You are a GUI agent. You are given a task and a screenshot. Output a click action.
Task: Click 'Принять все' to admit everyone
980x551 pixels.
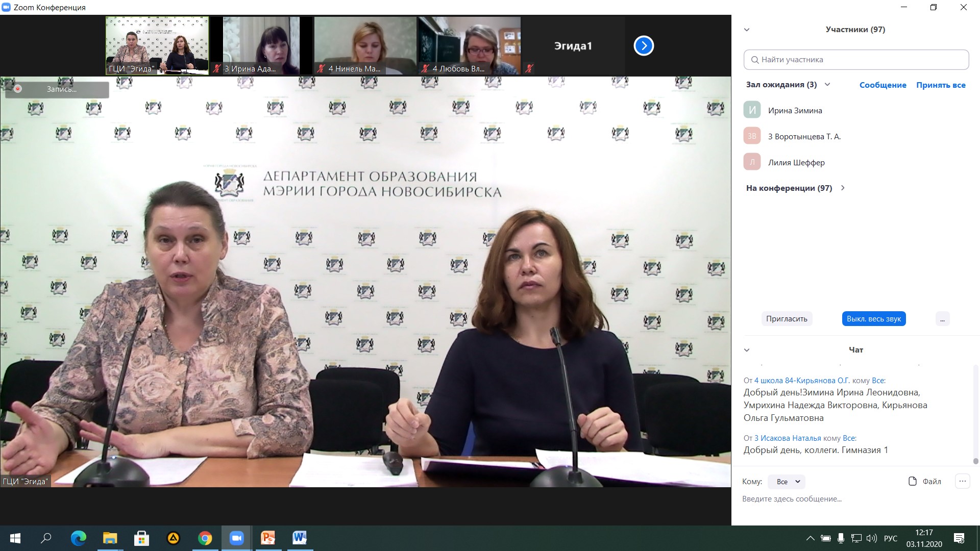tap(940, 85)
